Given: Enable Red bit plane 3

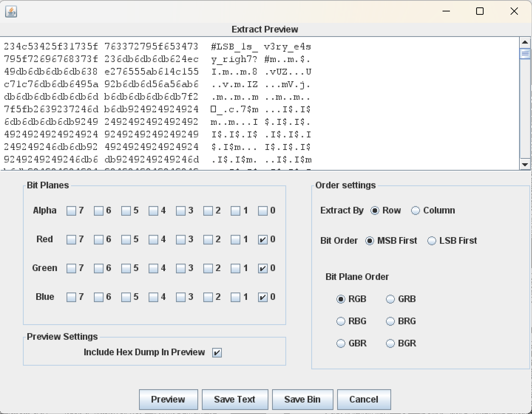Looking at the screenshot, I should pos(181,240).
